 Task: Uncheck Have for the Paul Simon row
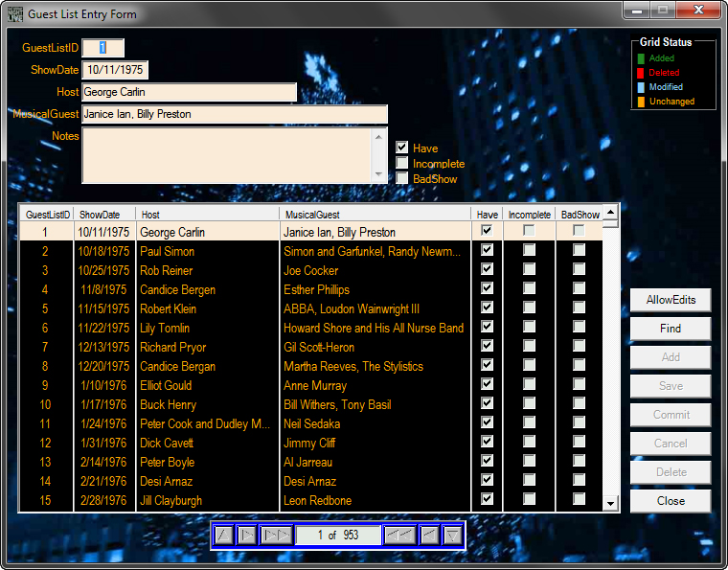(x=487, y=250)
